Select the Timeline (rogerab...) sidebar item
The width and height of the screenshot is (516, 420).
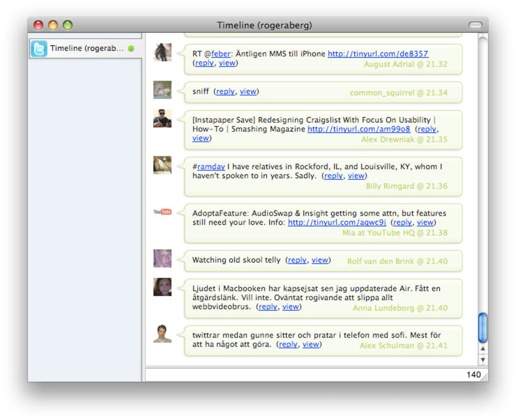[x=86, y=48]
